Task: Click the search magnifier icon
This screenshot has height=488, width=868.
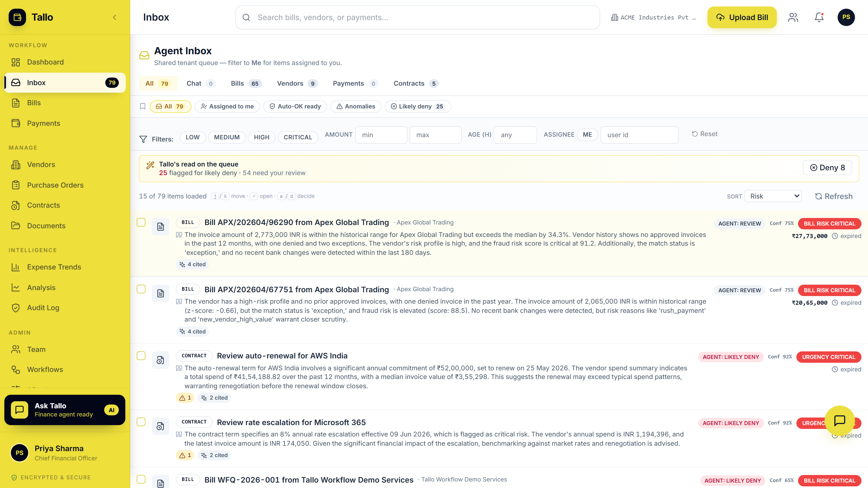Action: pos(246,17)
